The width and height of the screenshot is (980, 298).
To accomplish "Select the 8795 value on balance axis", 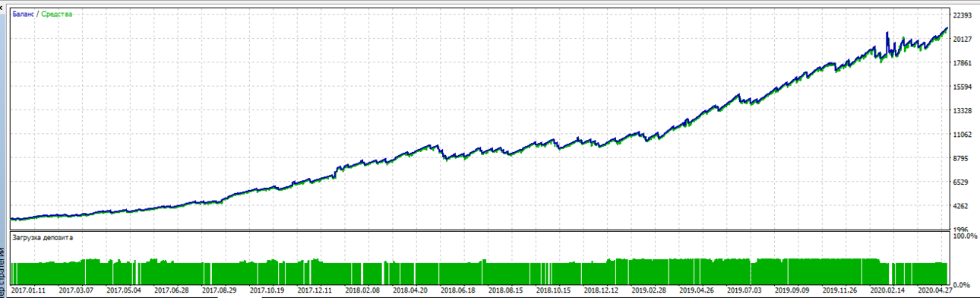I will point(961,158).
